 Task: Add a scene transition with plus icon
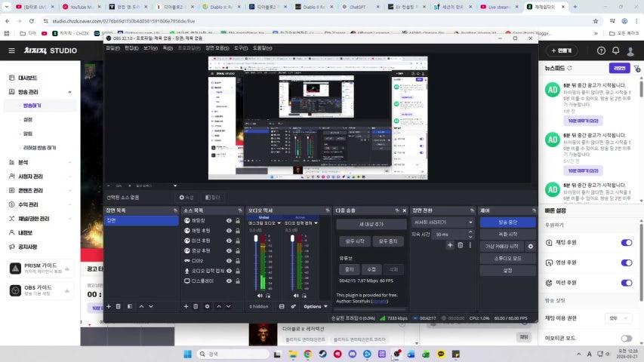coord(450,245)
